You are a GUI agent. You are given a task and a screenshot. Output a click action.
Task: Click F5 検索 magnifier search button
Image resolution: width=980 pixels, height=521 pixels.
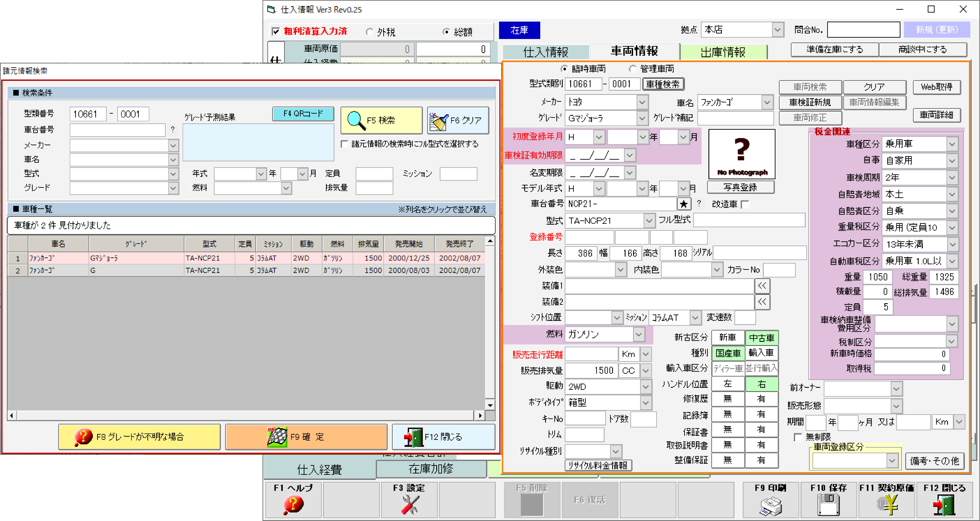pyautogui.click(x=381, y=121)
